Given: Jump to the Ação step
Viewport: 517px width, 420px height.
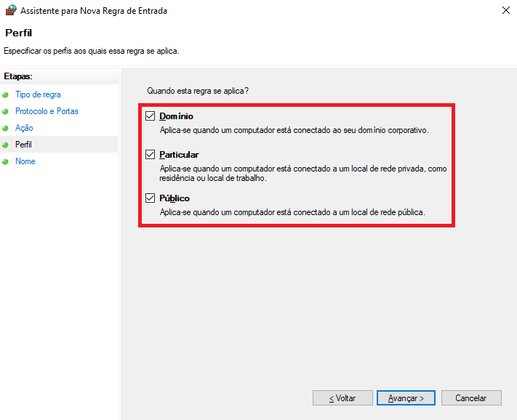Looking at the screenshot, I should click(24, 128).
